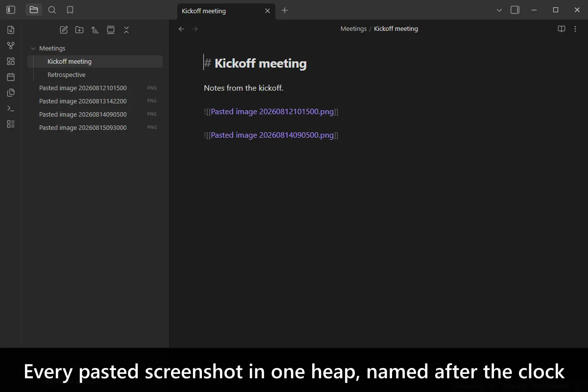Click Kickoff meeting in the breadcrumb
588x392 pixels.
click(396, 29)
